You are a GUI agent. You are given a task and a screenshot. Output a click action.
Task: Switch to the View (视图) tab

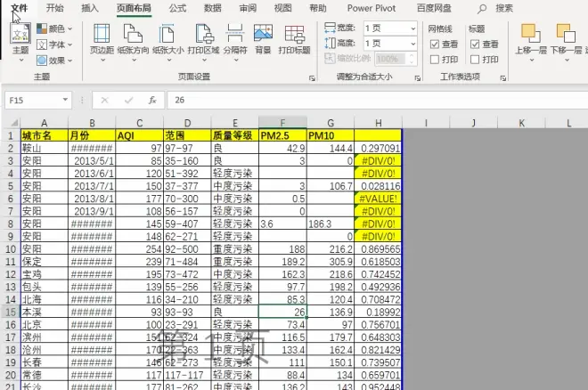click(x=282, y=8)
